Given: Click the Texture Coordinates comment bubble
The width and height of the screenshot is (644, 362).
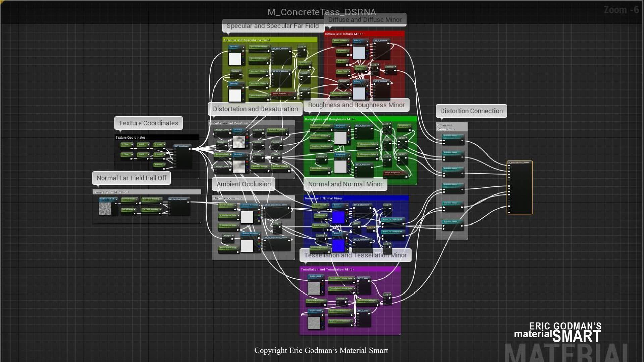Looking at the screenshot, I should point(148,123).
